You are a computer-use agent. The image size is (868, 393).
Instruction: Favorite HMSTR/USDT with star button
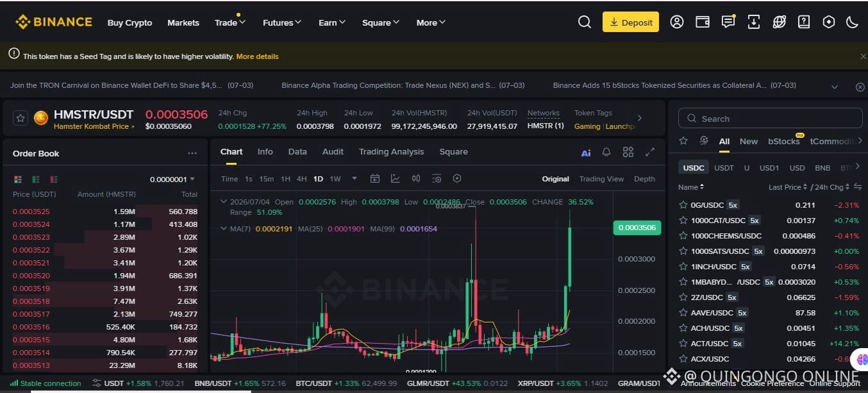coord(21,118)
